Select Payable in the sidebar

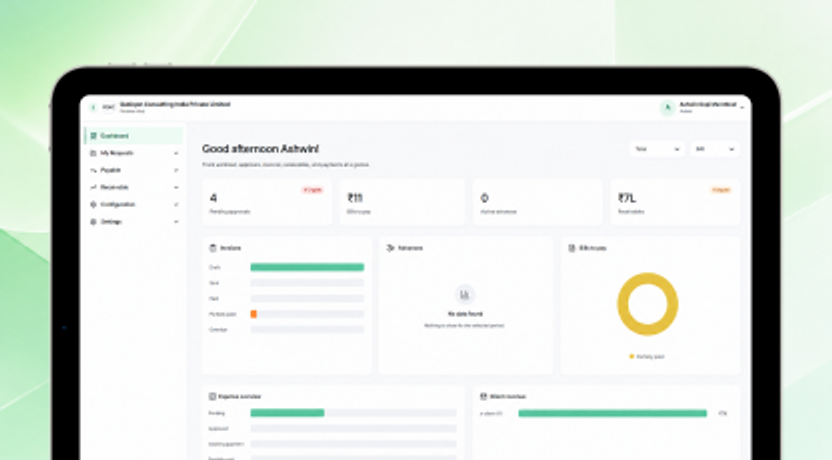tap(134, 170)
